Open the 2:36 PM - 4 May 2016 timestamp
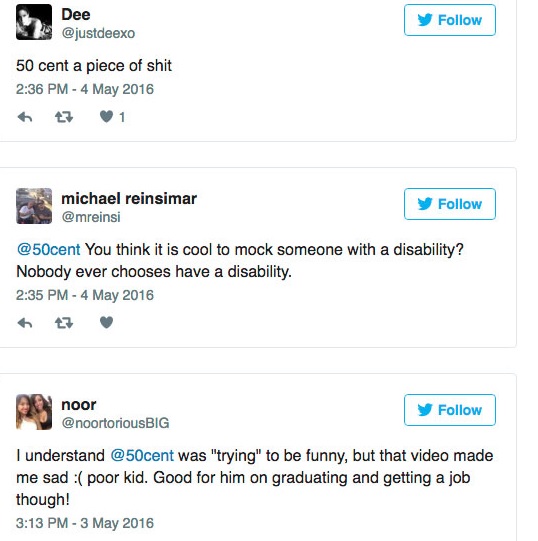The image size is (538, 541). [85, 89]
